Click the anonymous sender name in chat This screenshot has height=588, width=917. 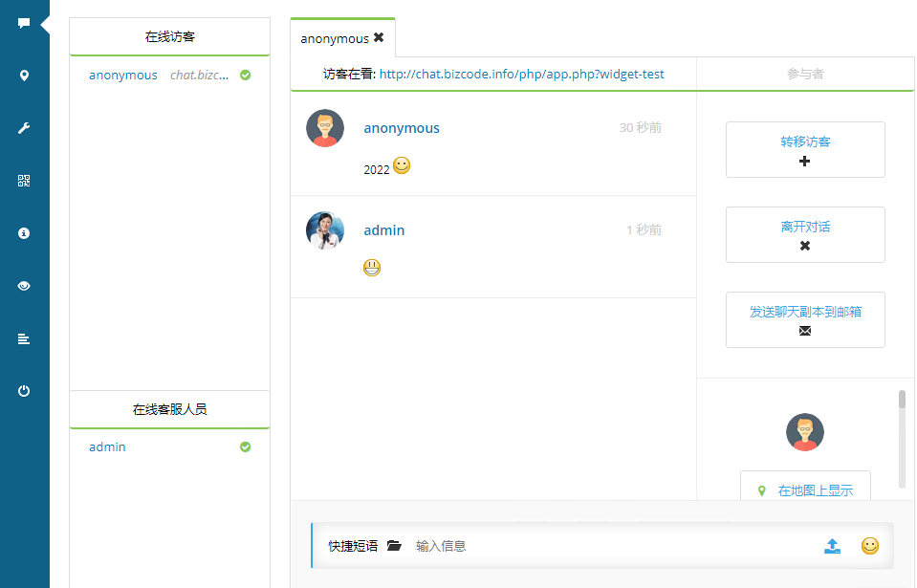point(402,128)
